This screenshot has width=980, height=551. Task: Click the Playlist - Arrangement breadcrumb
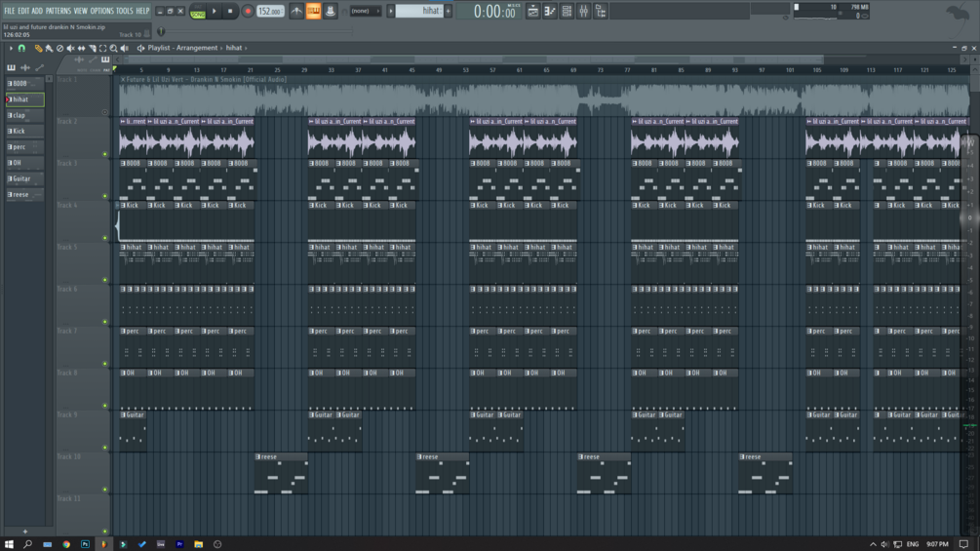coord(182,48)
